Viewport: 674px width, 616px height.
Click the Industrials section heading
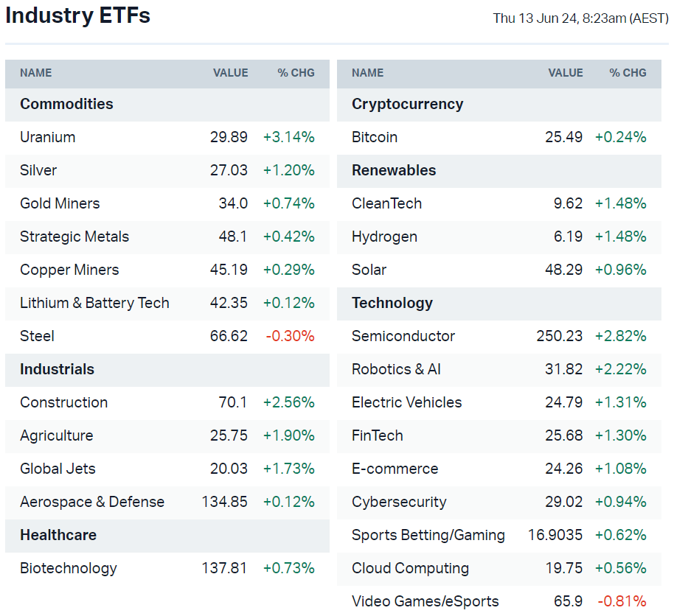click(57, 369)
